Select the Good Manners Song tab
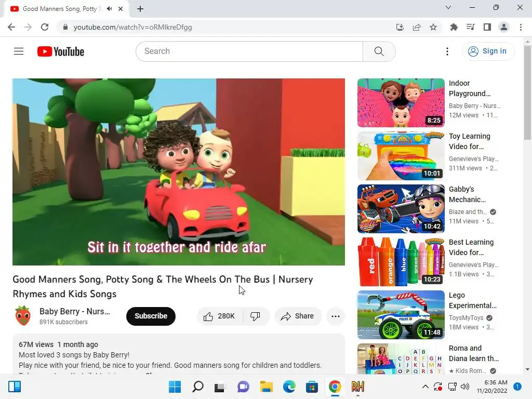The width and height of the screenshot is (532, 399). coord(66,9)
